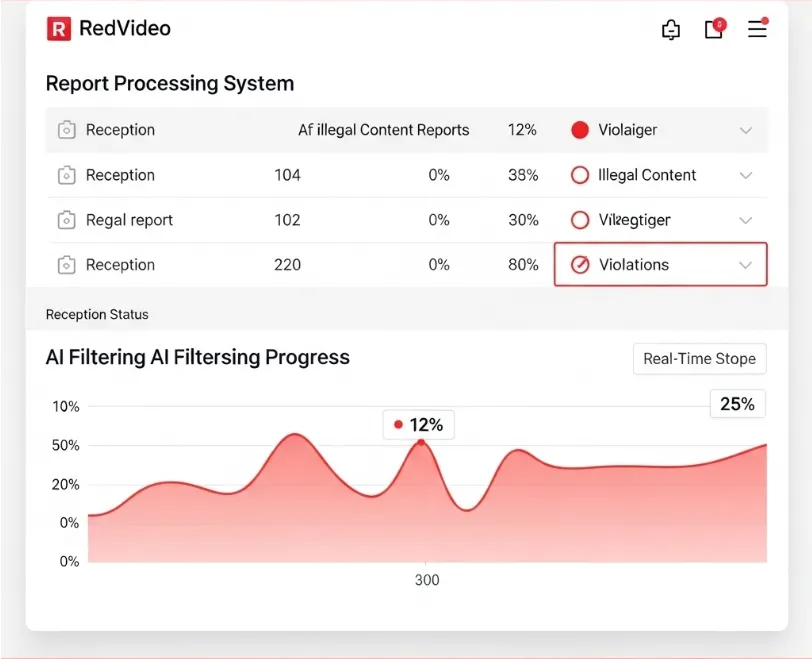This screenshot has width=812, height=659.
Task: Click the Regal report row label
Action: pos(129,220)
